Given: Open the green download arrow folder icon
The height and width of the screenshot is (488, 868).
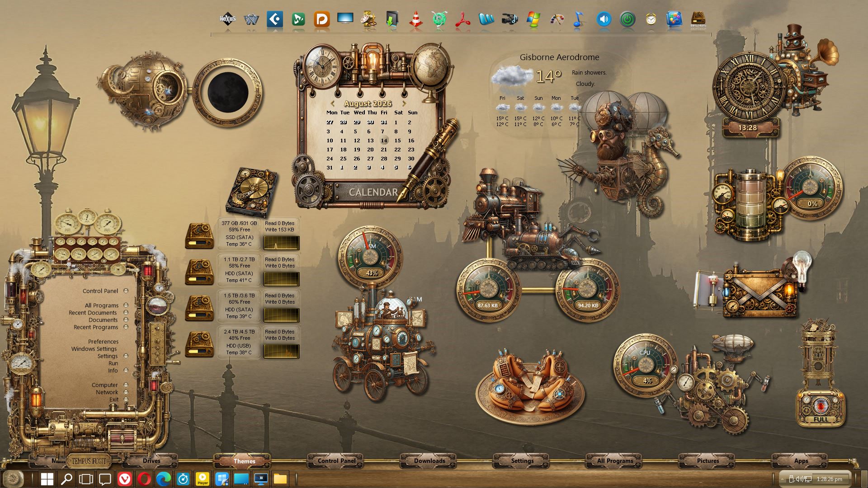Looking at the screenshot, I should 392,19.
